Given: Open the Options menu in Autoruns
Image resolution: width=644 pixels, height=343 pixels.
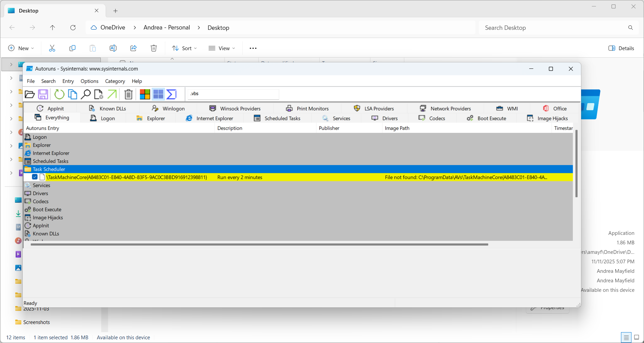Looking at the screenshot, I should point(89,81).
